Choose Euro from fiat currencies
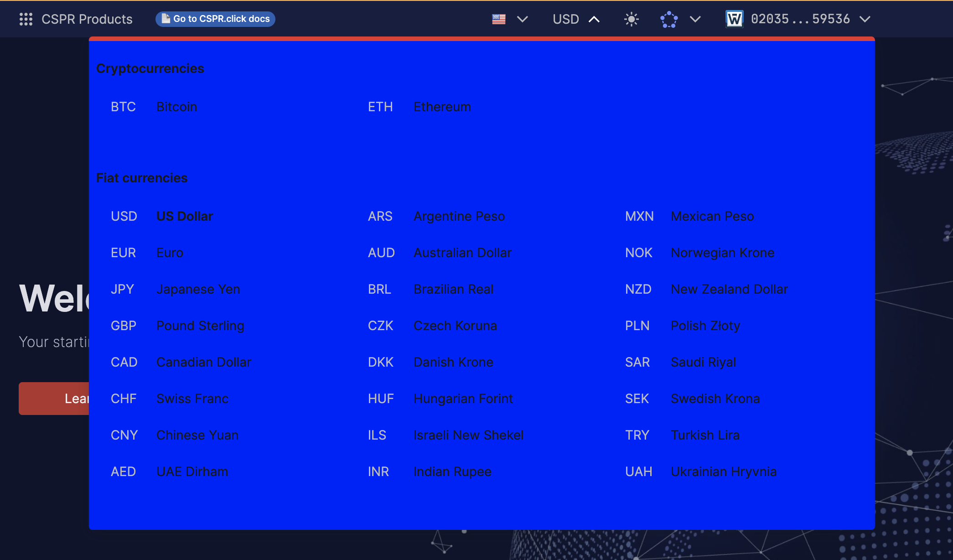Viewport: 953px width, 560px height. coord(170,253)
